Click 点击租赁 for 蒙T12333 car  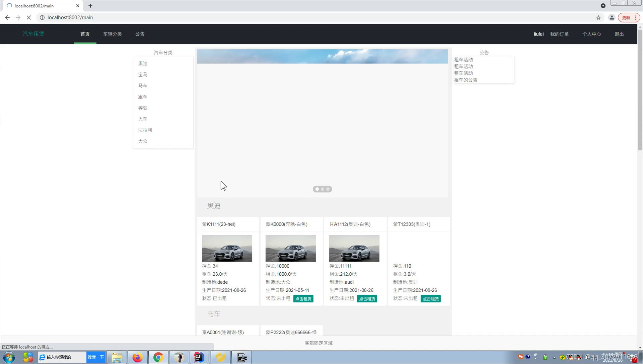(x=431, y=298)
